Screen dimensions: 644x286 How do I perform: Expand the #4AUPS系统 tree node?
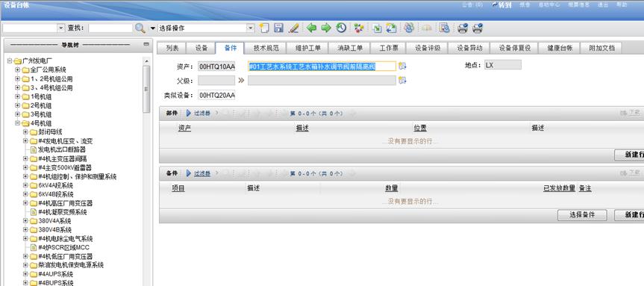point(25,274)
